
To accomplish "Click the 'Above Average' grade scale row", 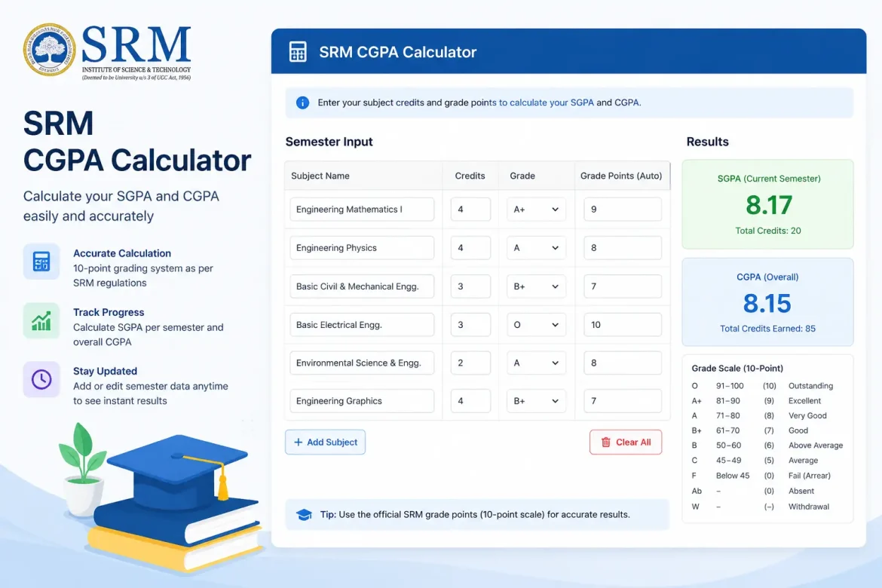I will [767, 445].
